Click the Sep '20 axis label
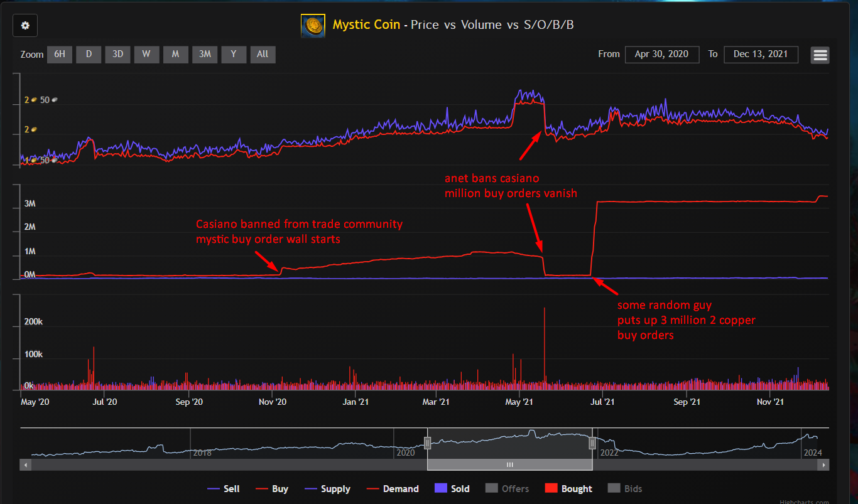Image resolution: width=858 pixels, height=504 pixels. coord(190,402)
